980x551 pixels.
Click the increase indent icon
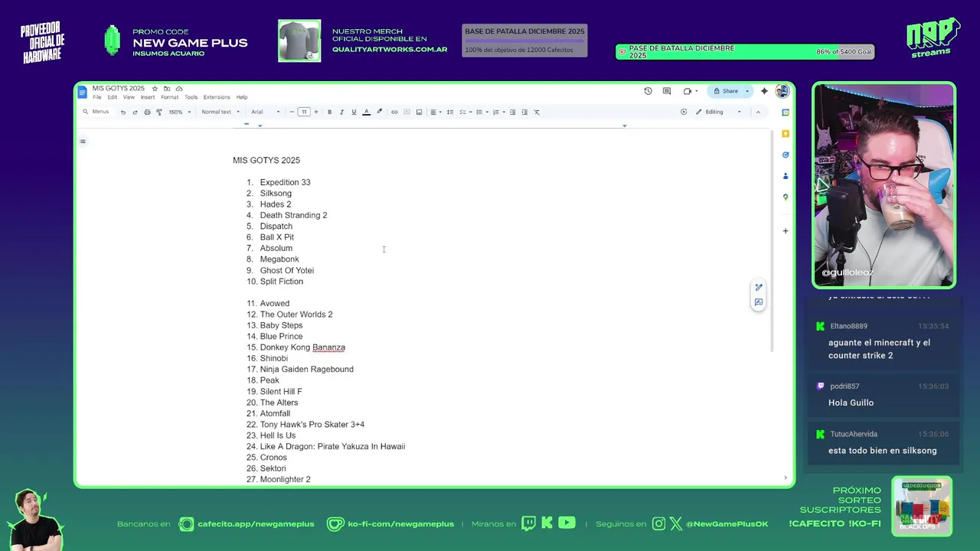(524, 112)
